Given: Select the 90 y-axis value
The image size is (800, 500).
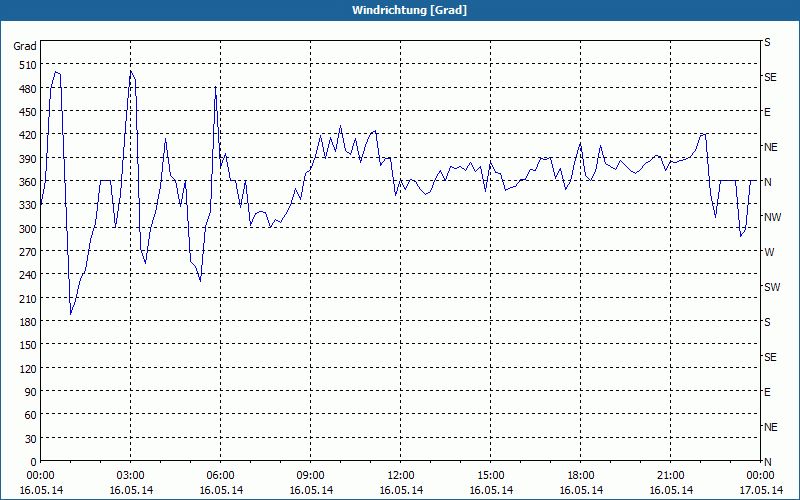Looking at the screenshot, I should point(31,392).
